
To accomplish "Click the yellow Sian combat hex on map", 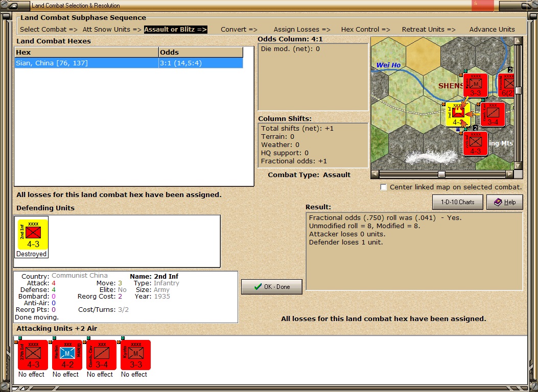I will [x=458, y=114].
